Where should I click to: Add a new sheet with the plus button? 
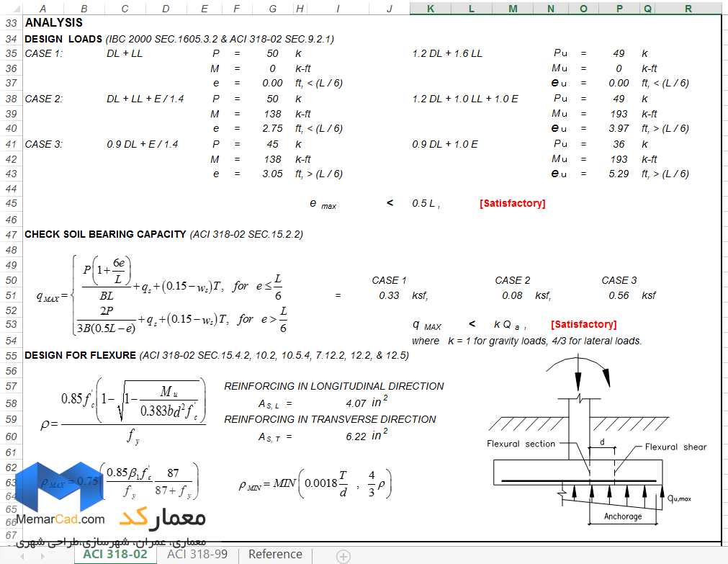click(x=343, y=556)
